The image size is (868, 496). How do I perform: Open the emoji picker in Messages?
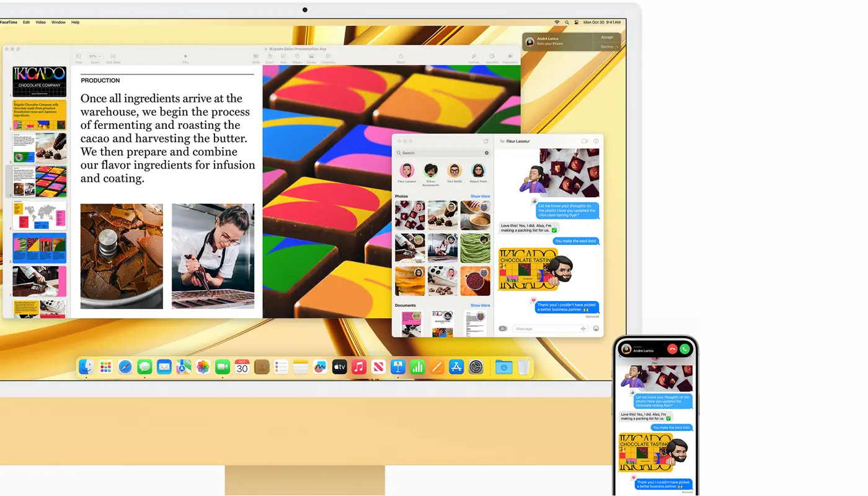[x=596, y=329]
